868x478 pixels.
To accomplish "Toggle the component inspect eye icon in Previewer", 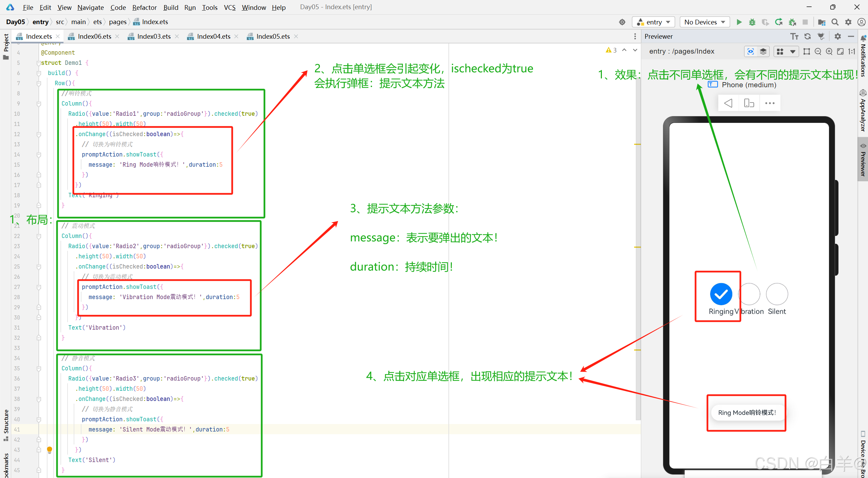I will point(751,52).
